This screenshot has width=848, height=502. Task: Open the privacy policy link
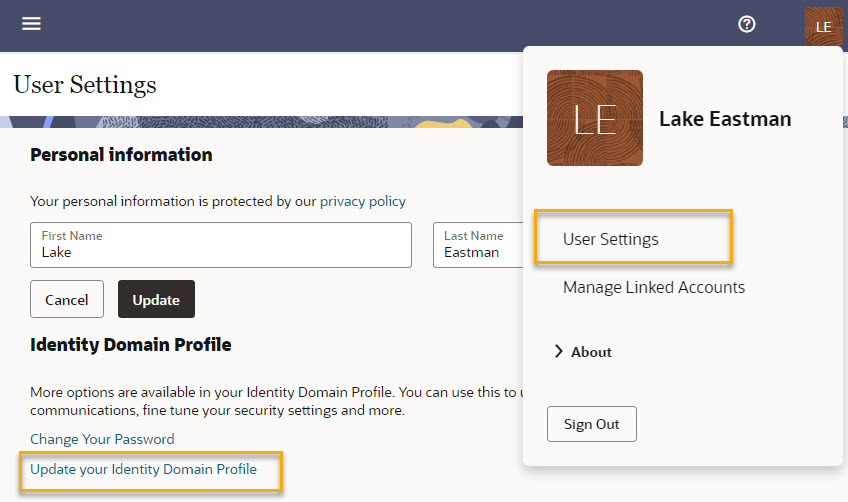point(362,201)
